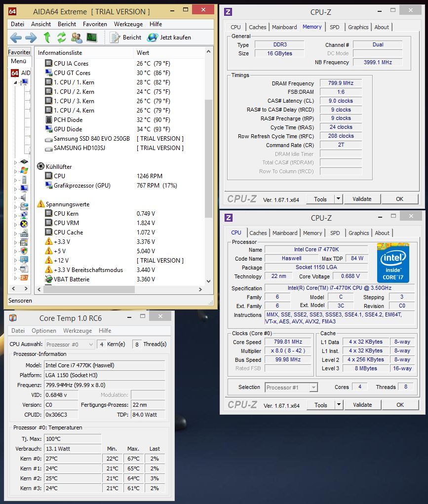
Task: Select the network computers icon in AIDA64 tree
Action: (x=24, y=215)
